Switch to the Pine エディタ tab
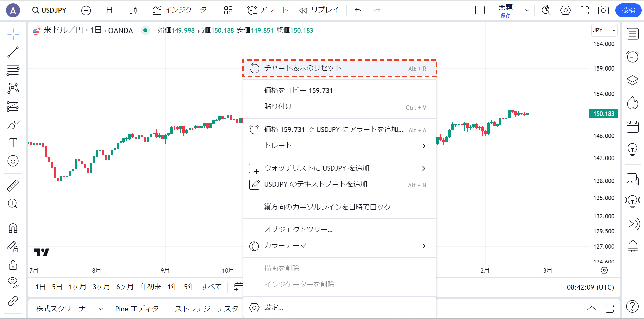The width and height of the screenshot is (644, 319). (137, 309)
